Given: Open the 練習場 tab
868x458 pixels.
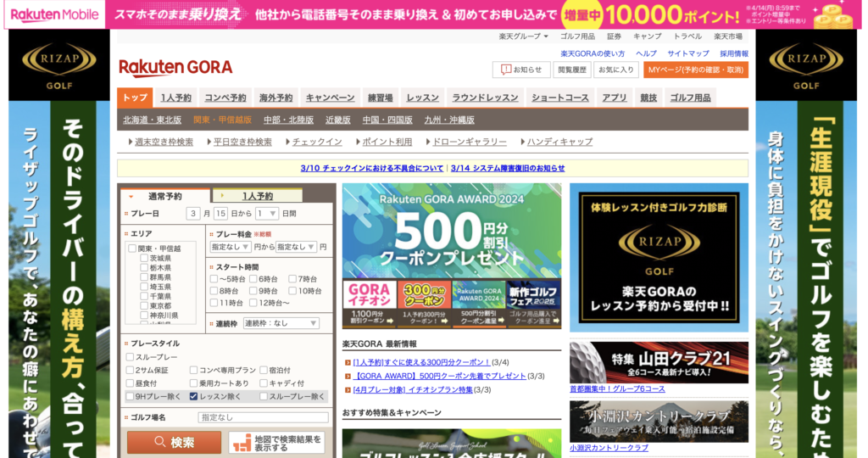Looking at the screenshot, I should click(381, 98).
